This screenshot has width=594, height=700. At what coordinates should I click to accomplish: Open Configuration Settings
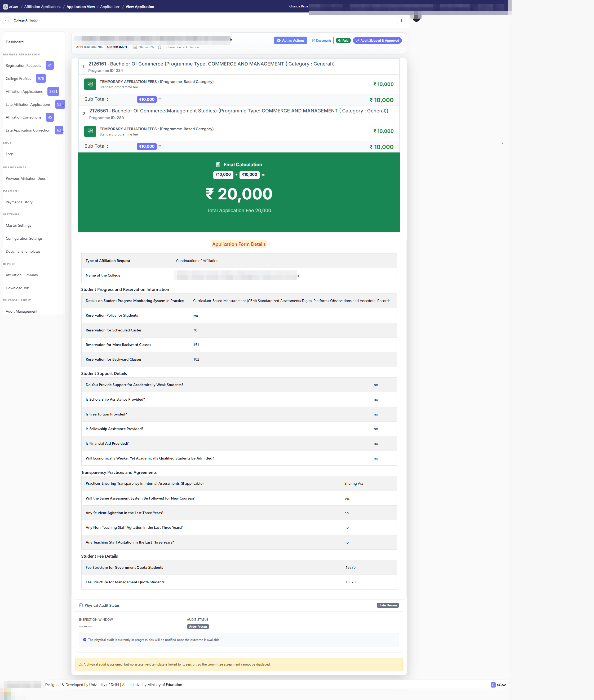24,239
